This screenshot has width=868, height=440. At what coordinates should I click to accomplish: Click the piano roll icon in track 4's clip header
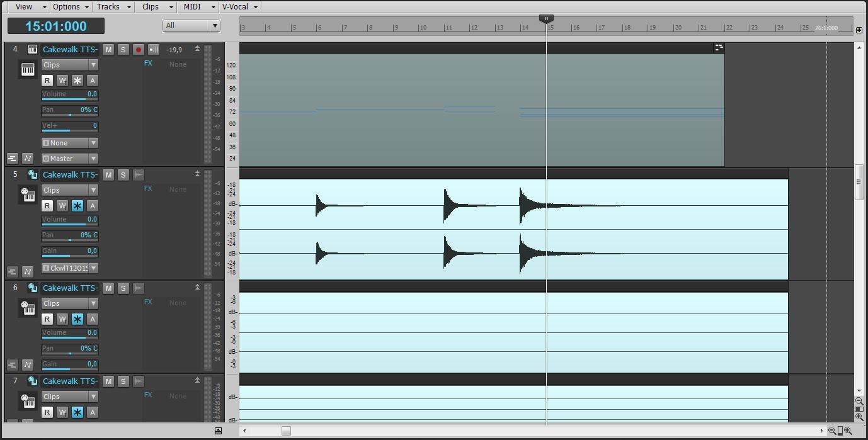718,47
